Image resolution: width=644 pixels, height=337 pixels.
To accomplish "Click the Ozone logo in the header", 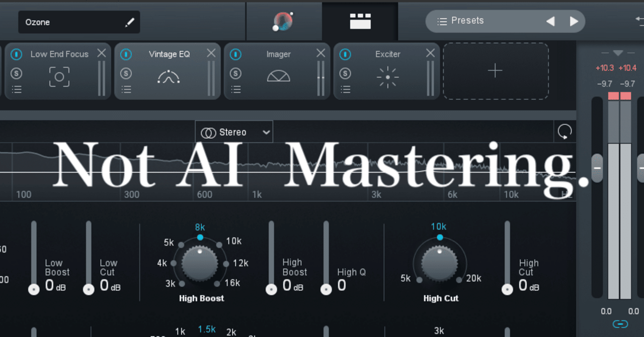I will 283,21.
